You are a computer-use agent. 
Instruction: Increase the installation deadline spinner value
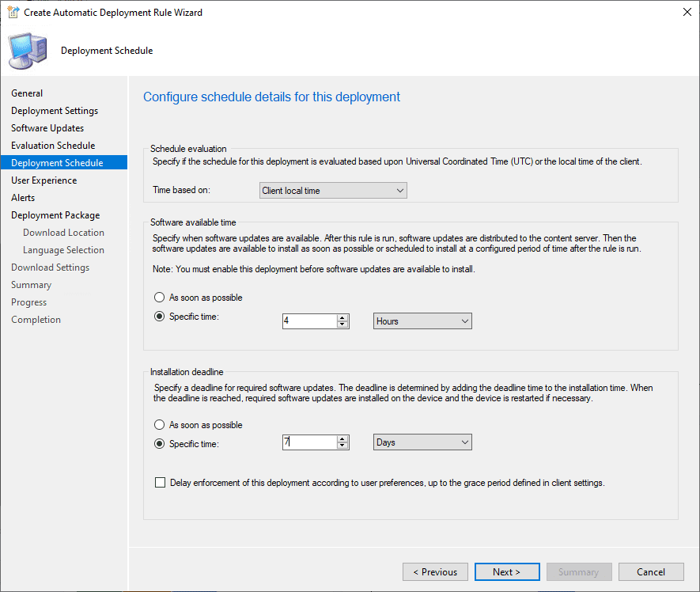click(x=342, y=438)
